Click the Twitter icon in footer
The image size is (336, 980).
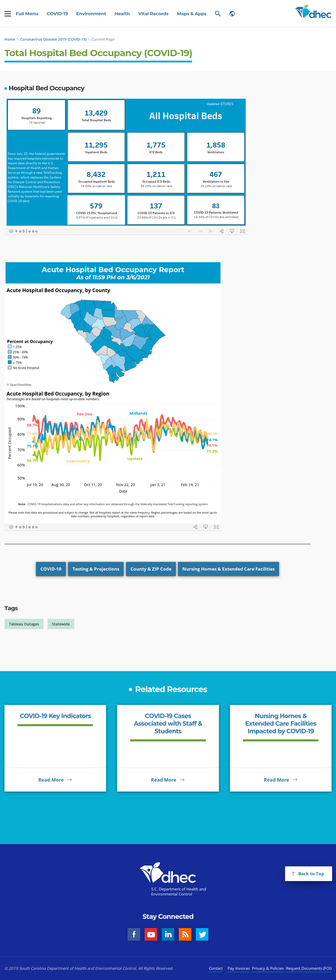click(202, 934)
